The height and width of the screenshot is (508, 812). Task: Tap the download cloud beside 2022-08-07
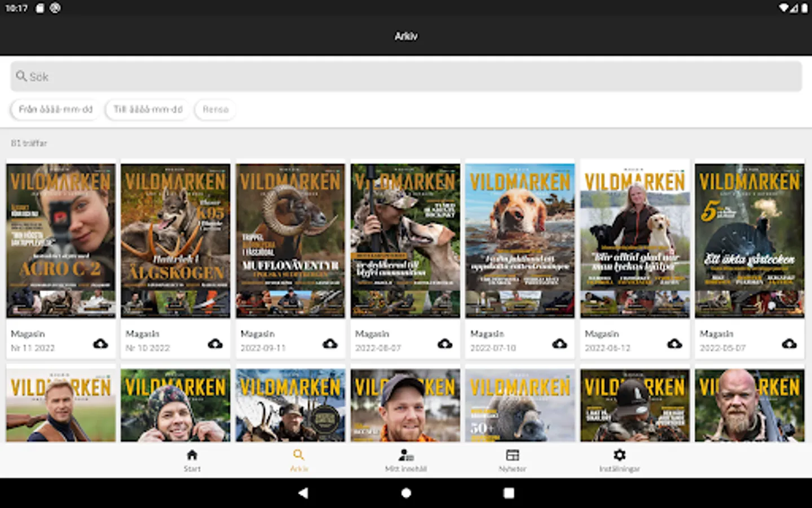click(x=445, y=343)
